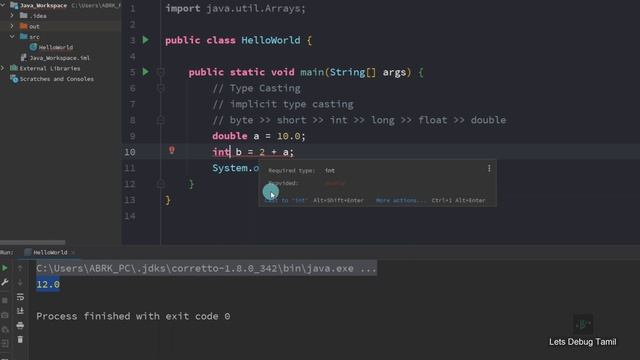
Task: Click the orange out folder icon
Action: (24, 26)
